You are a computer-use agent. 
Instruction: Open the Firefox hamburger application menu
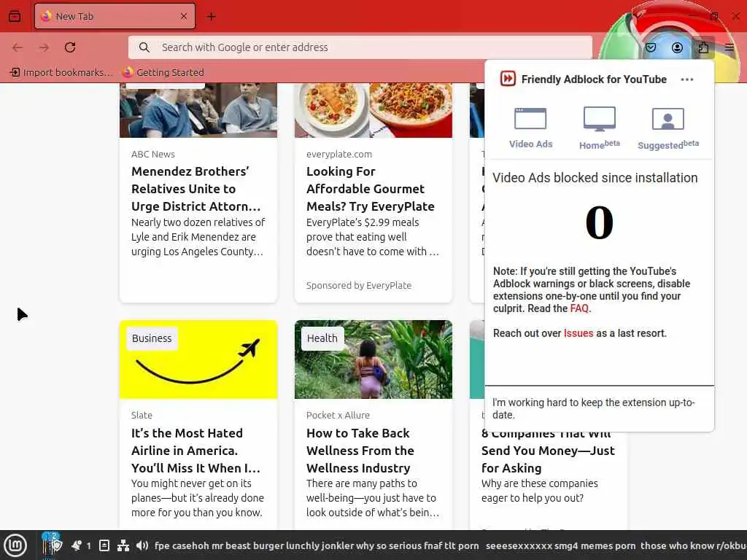pos(729,47)
